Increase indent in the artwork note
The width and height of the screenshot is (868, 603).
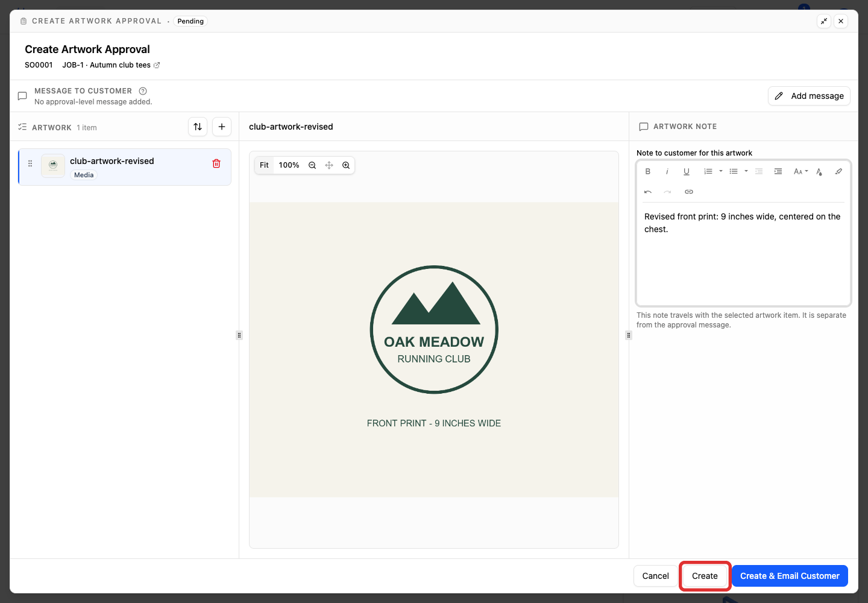pyautogui.click(x=778, y=171)
